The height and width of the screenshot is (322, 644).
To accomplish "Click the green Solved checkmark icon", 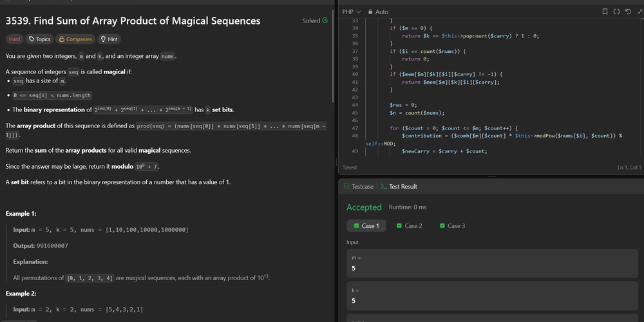I will pos(325,21).
